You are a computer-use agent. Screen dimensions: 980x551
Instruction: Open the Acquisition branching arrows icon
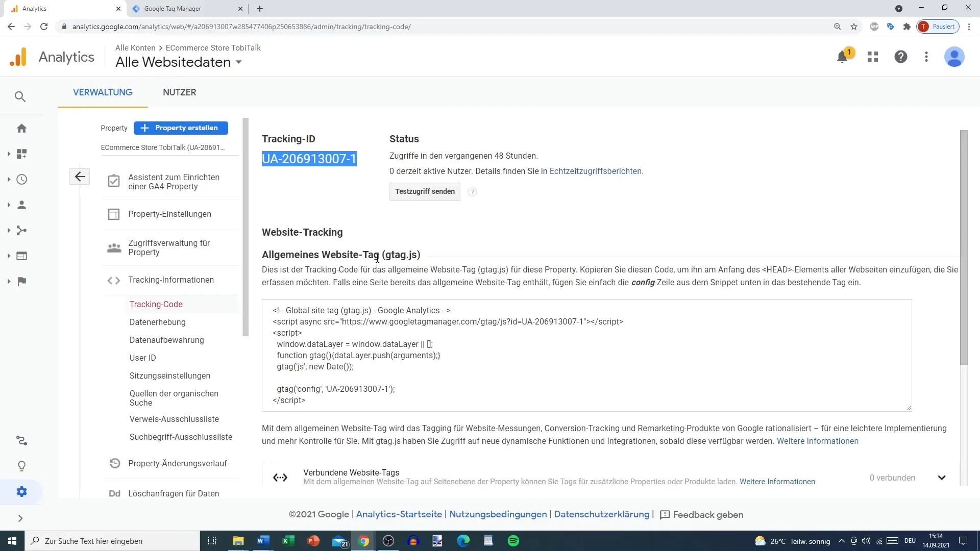click(x=21, y=230)
